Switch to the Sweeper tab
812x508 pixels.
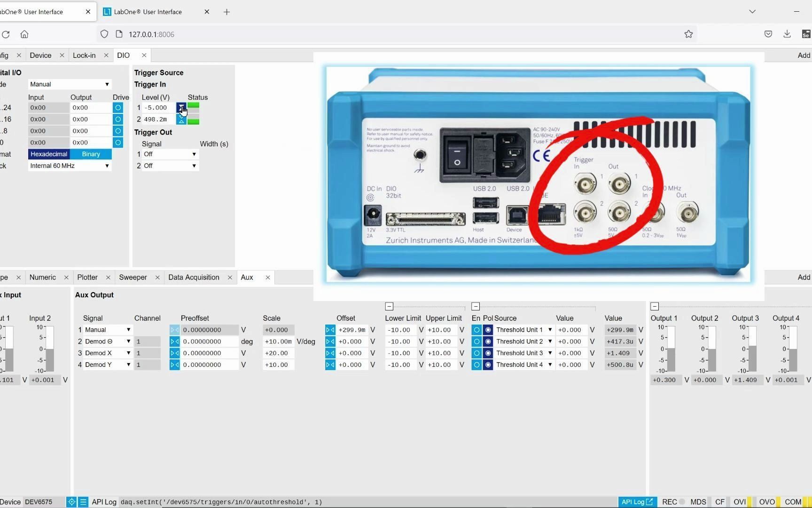[x=133, y=278]
